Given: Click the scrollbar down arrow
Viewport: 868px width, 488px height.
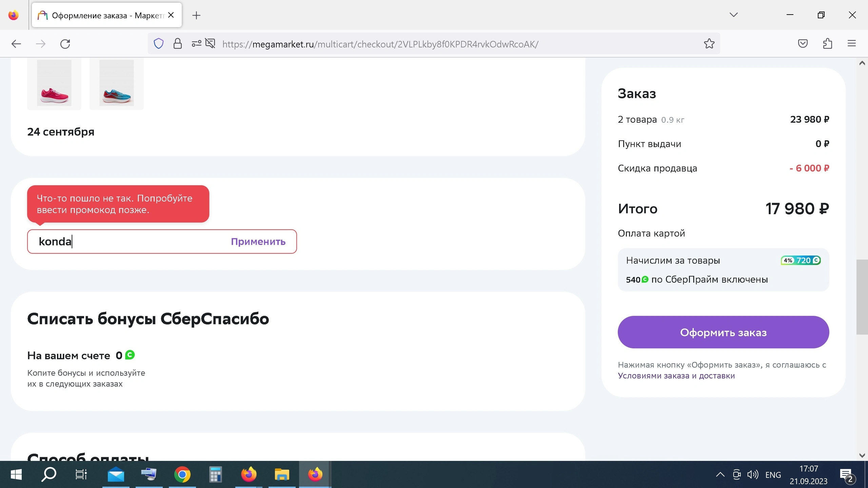Looking at the screenshot, I should click(x=862, y=455).
